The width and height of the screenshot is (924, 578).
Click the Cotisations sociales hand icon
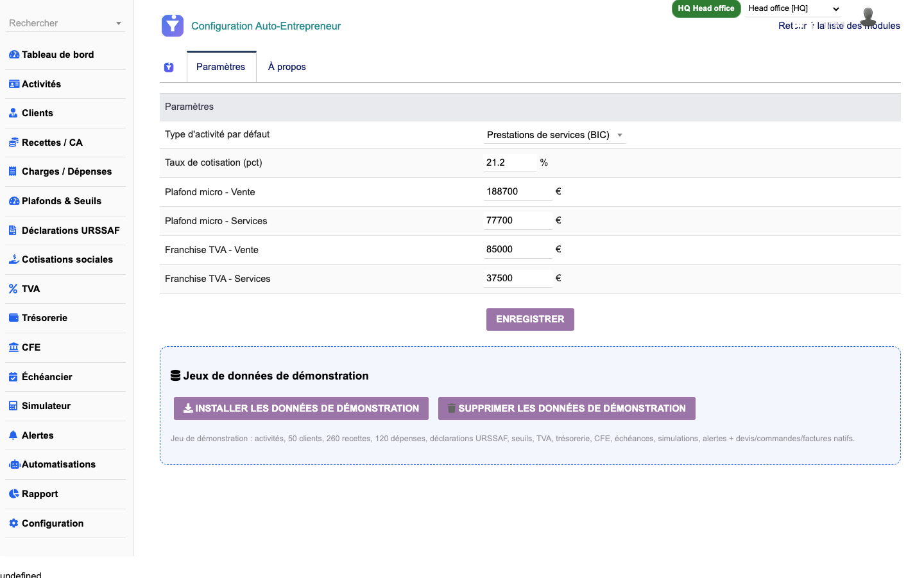coord(14,259)
